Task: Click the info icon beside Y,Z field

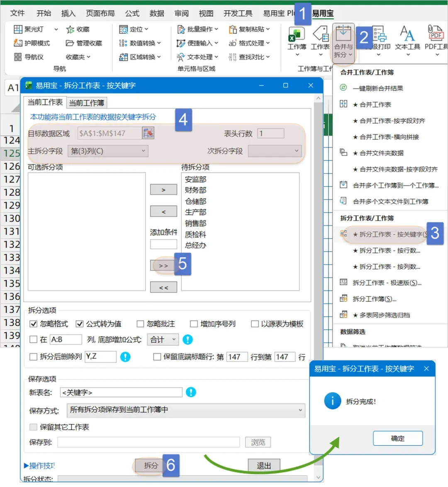Action: coord(125,357)
